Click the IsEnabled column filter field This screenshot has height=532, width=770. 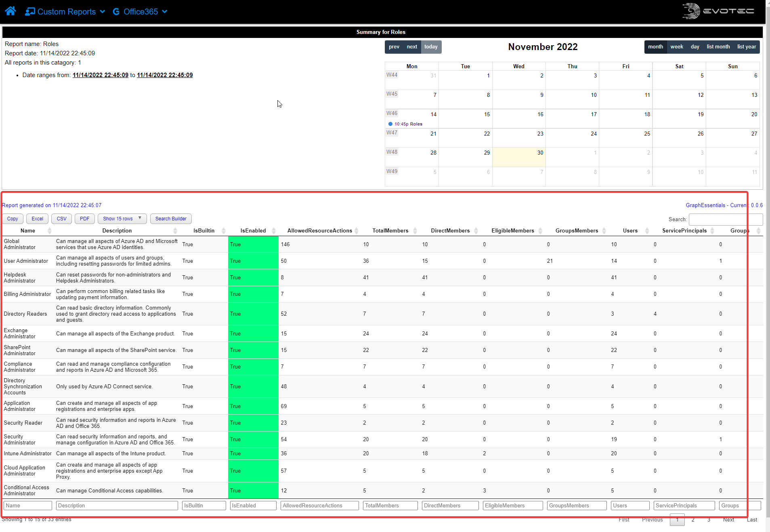pyautogui.click(x=253, y=506)
